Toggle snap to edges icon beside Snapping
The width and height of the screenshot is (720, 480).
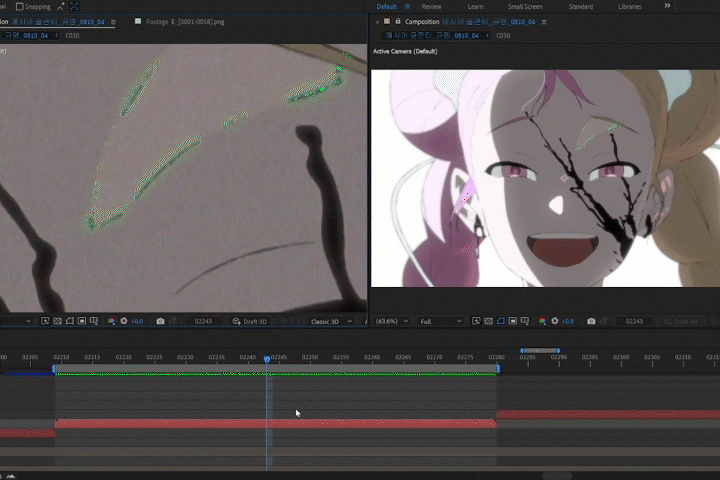(61, 6)
